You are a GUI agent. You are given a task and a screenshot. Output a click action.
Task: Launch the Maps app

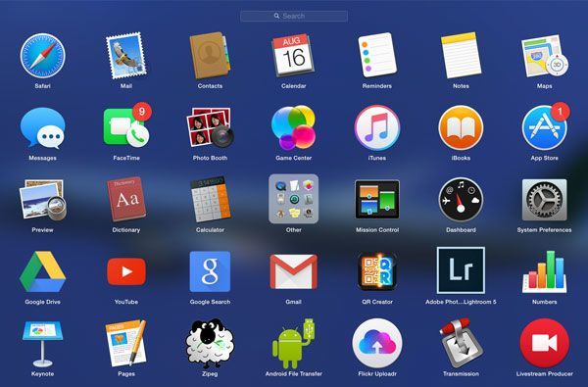[545, 56]
